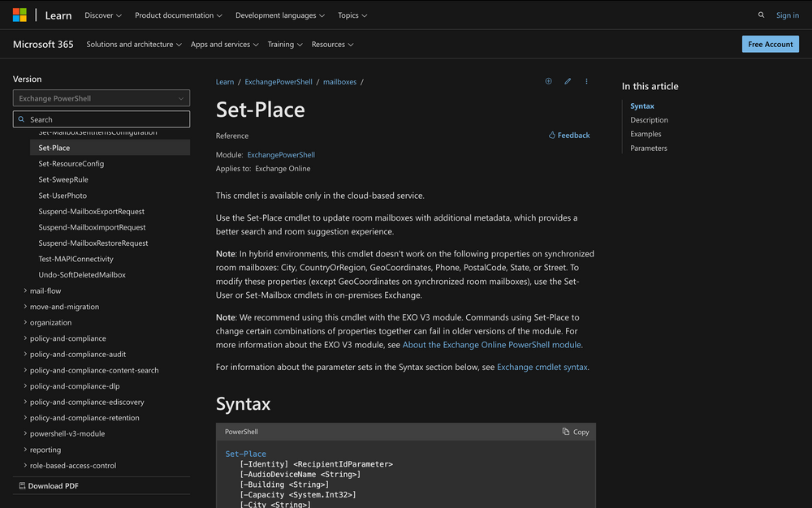Viewport: 812px width, 508px height.
Task: Click the add to collection plus icon
Action: pyautogui.click(x=548, y=81)
